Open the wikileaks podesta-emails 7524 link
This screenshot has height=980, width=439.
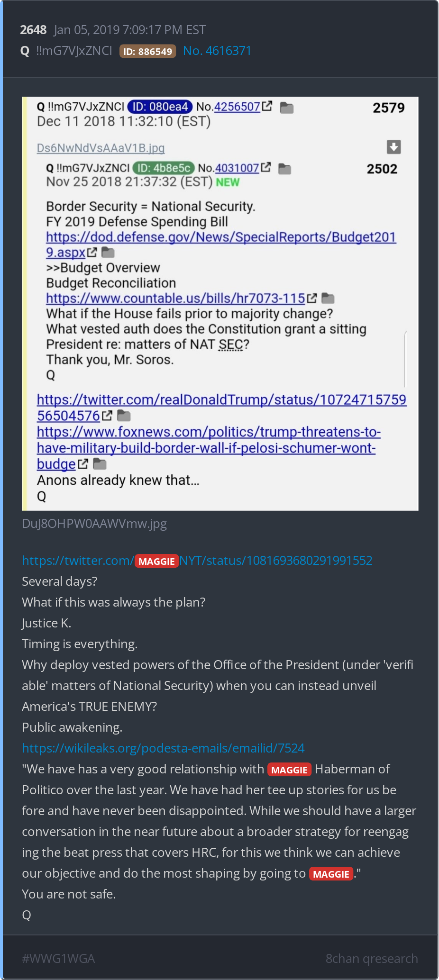click(163, 748)
